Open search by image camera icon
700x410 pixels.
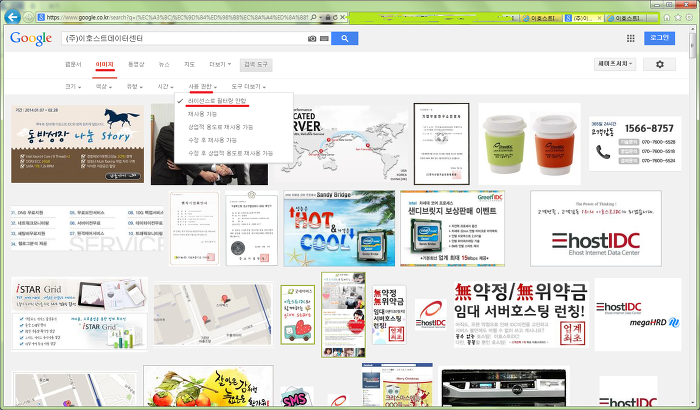tap(312, 38)
